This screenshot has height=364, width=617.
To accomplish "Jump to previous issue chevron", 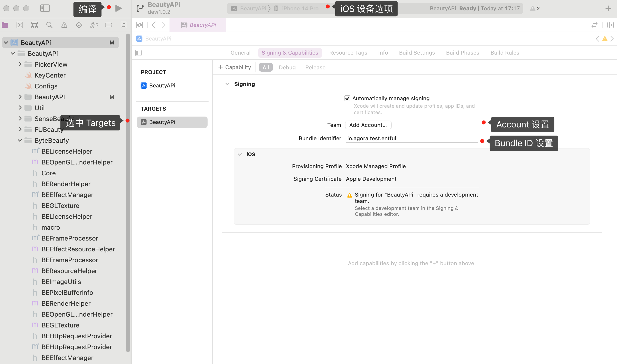I will click(x=597, y=39).
